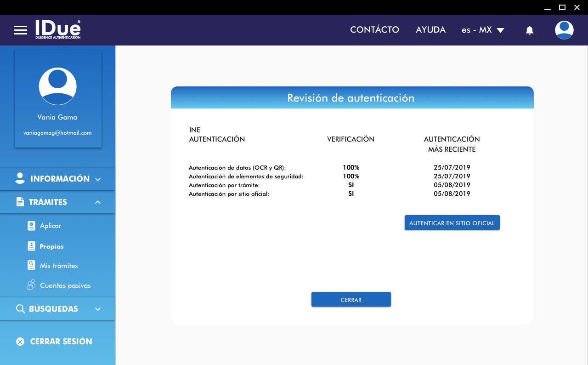The width and height of the screenshot is (588, 365).
Task: Click the Búsquedas magnifier icon
Action: (20, 309)
